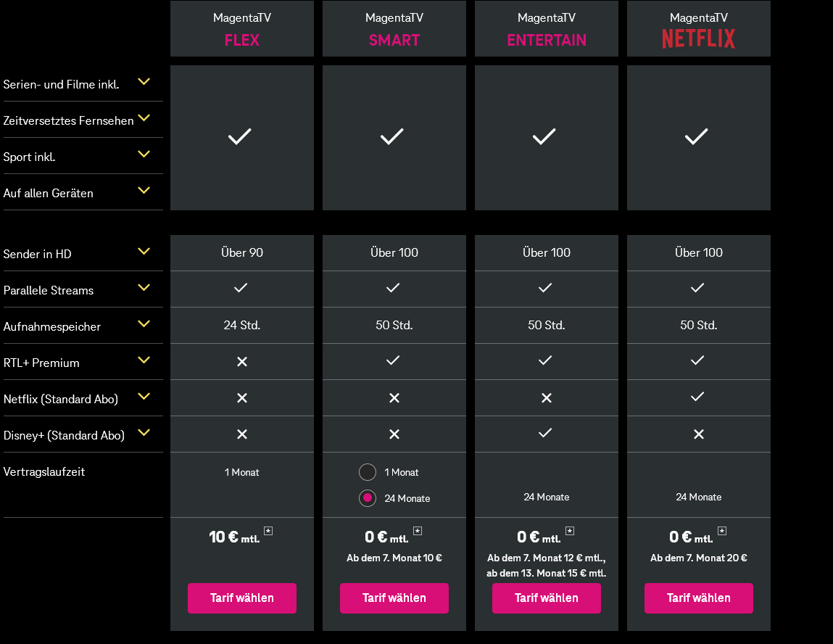Click the '24 Std.' recording storage cell
Image resolution: width=833 pixels, height=644 pixels.
tap(241, 325)
